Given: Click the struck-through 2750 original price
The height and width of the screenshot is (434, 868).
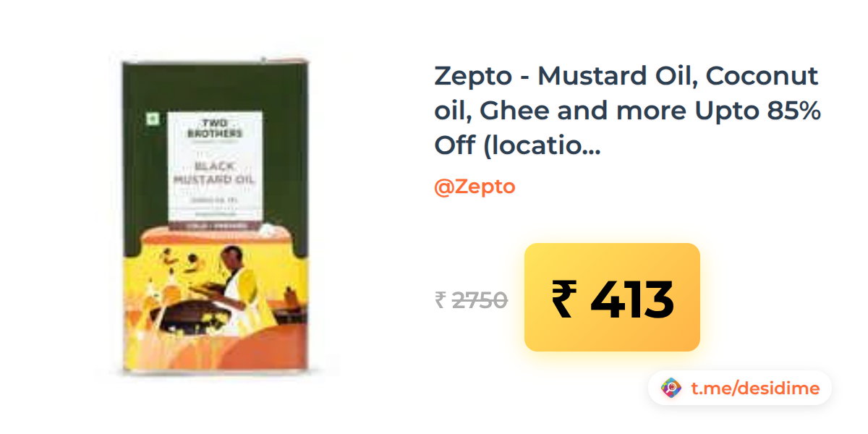Looking at the screenshot, I should pyautogui.click(x=480, y=299).
